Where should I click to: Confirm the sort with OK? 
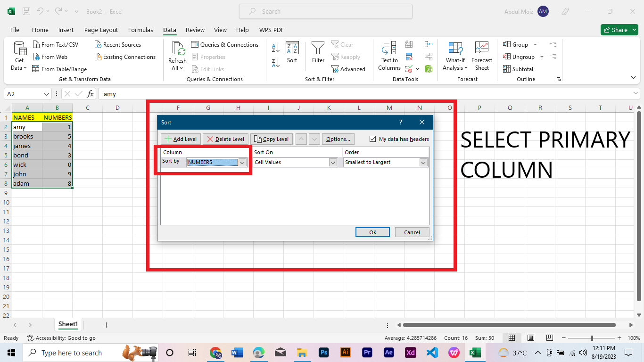click(x=372, y=232)
